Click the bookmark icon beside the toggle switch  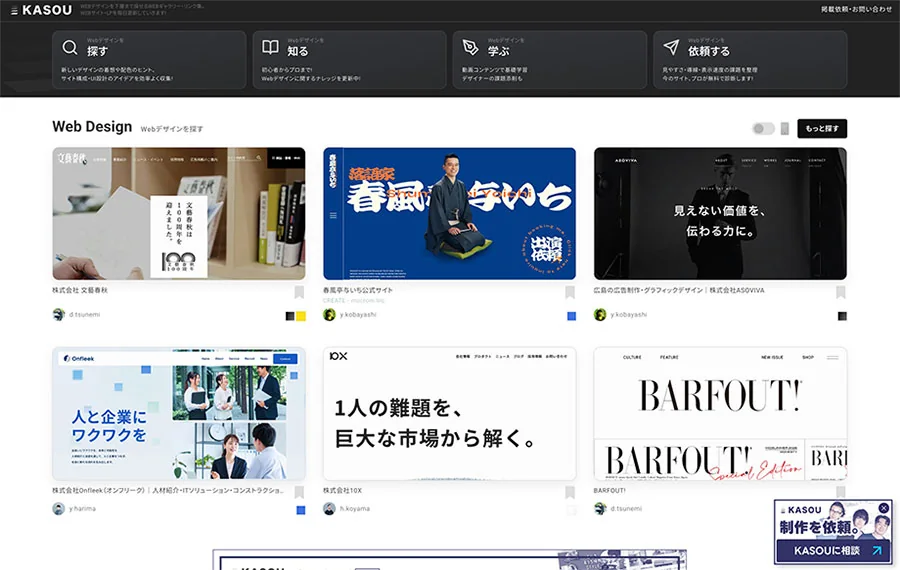coord(785,129)
